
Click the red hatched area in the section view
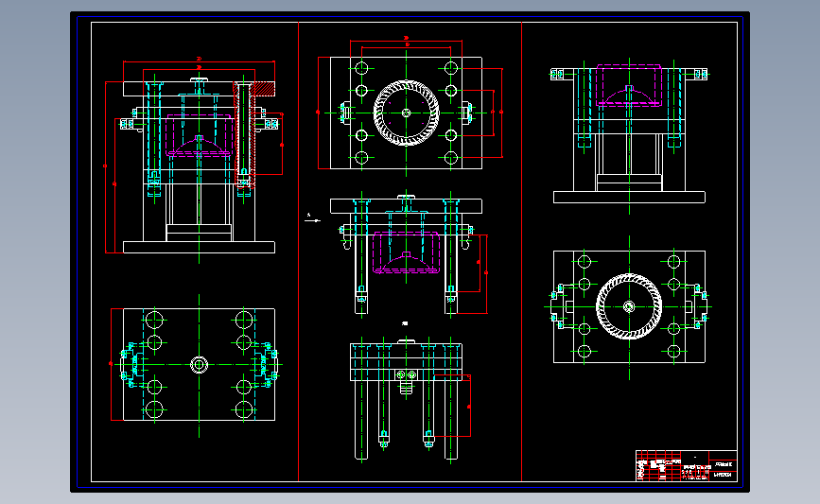pos(263,88)
